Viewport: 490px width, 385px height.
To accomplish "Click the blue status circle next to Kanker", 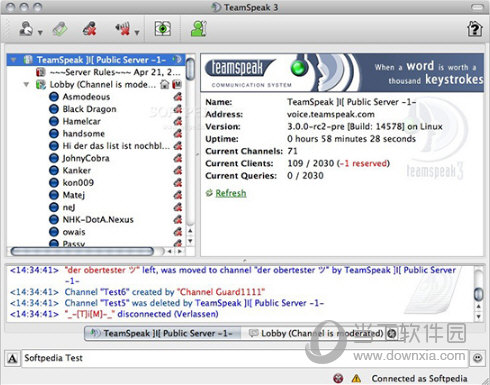I will [x=54, y=170].
